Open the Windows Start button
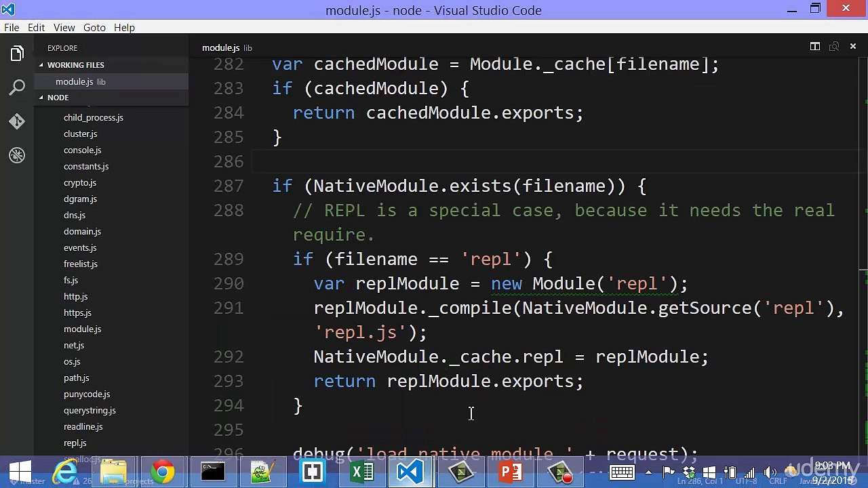868x488 pixels. pos(20,472)
